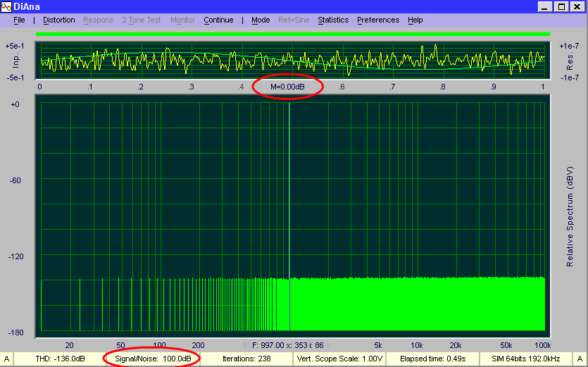Click the -180 dB axis label

point(15,332)
